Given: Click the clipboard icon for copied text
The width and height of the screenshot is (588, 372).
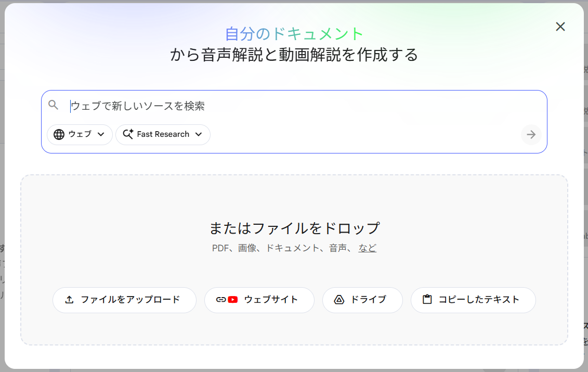Looking at the screenshot, I should point(427,300).
